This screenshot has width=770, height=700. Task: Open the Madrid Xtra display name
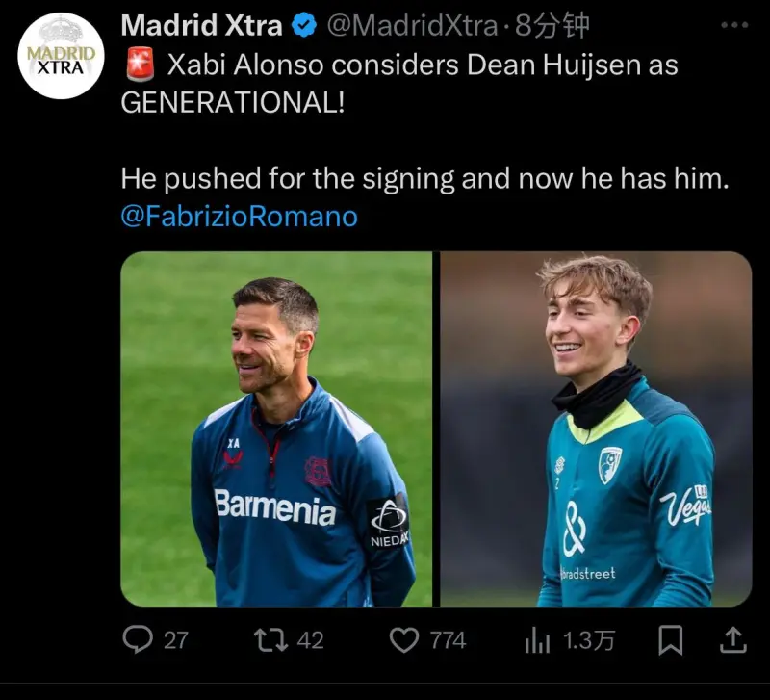tap(201, 25)
